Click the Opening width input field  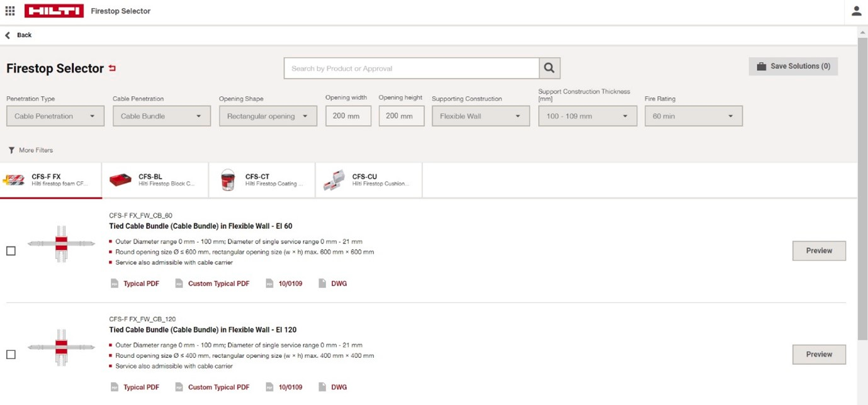click(x=348, y=116)
